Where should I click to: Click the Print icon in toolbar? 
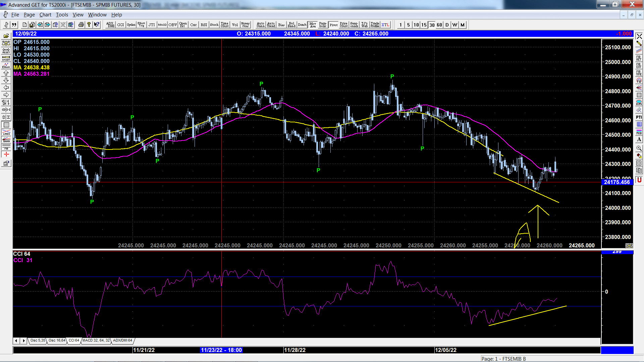click(81, 25)
